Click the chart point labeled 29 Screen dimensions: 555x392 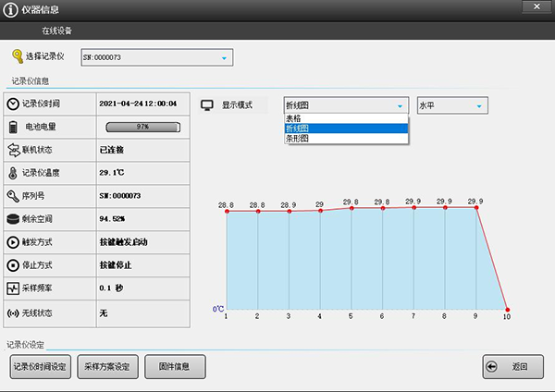(320, 211)
